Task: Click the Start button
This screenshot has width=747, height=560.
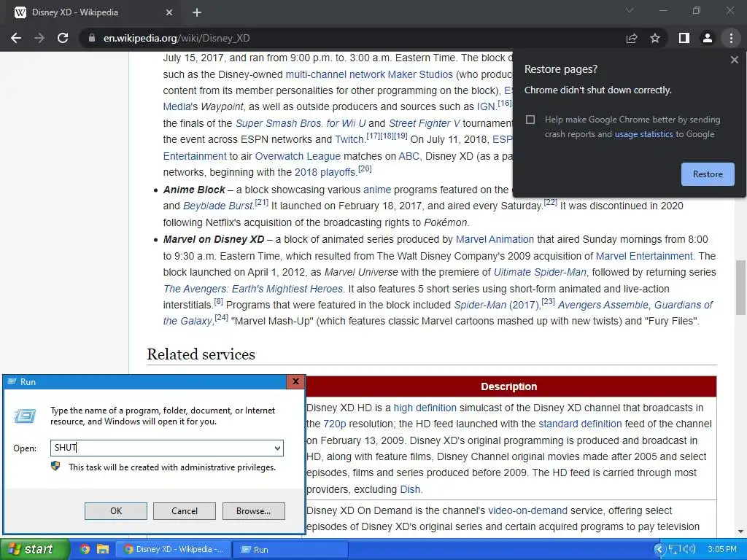Action: 34,549
